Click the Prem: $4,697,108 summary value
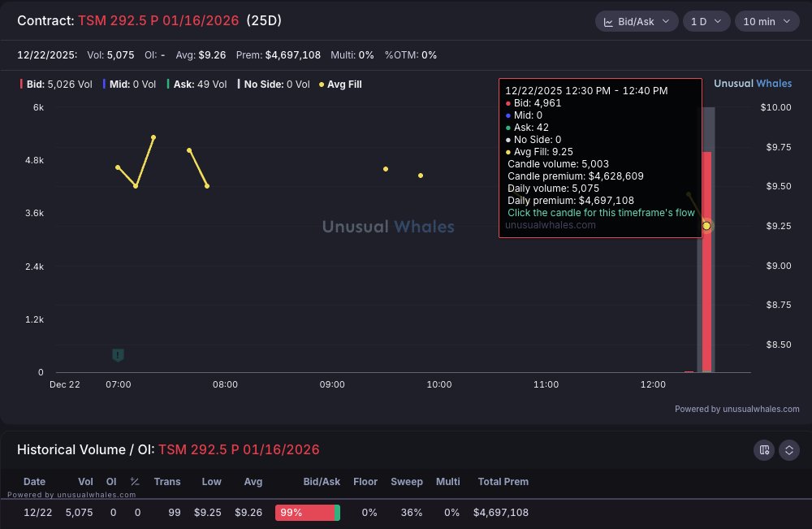 [278, 55]
